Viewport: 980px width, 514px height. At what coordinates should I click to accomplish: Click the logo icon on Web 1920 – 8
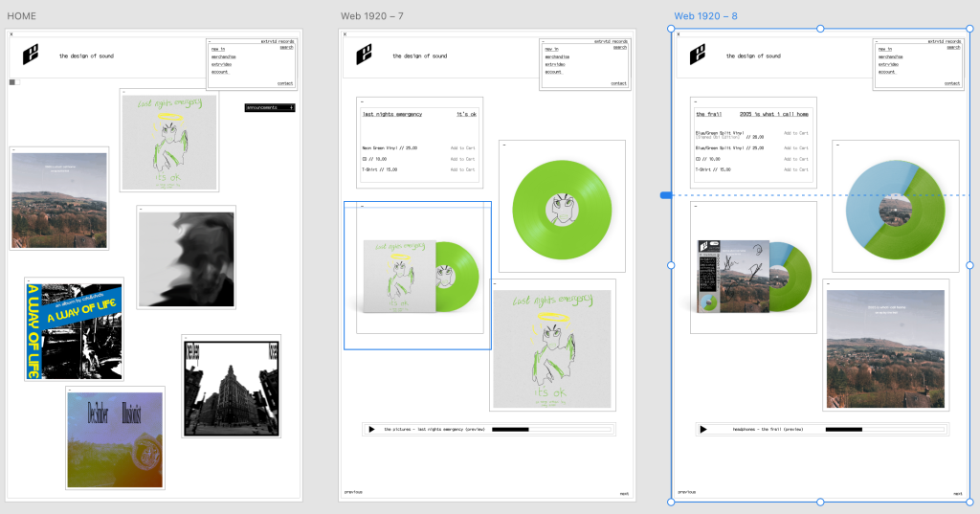click(698, 56)
